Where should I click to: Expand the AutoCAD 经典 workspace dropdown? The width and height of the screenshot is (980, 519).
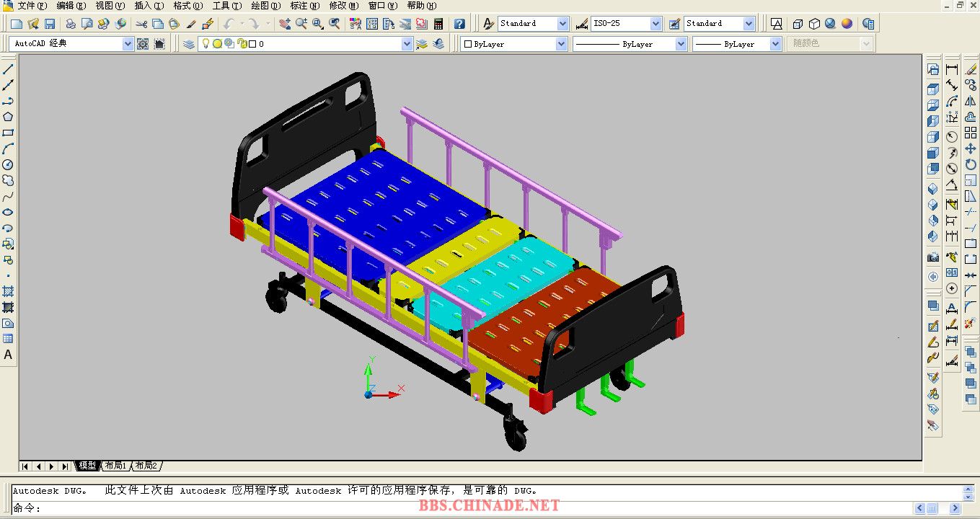click(x=128, y=44)
